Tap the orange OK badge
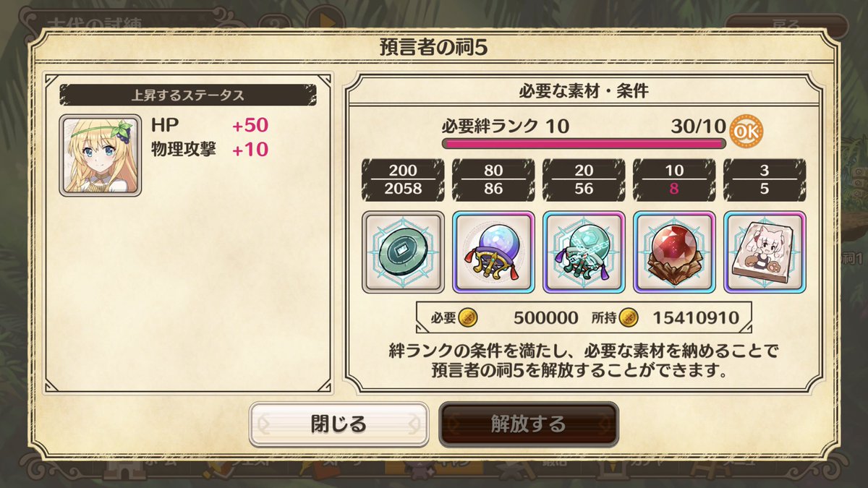 pos(746,131)
